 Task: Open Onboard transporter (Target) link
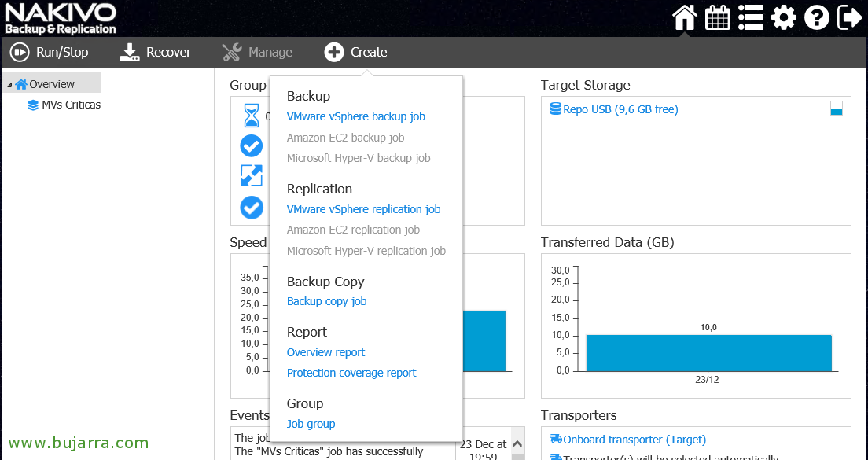[634, 440]
